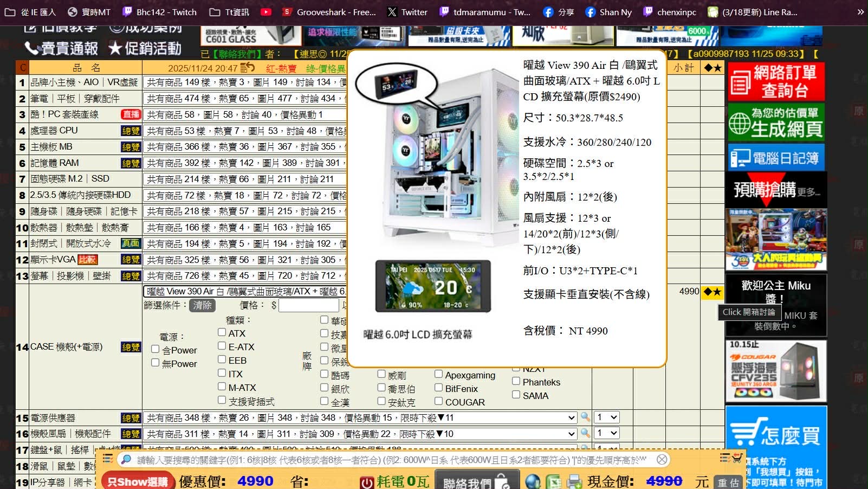Image resolution: width=868 pixels, height=489 pixels.
Task: Clear the keyword search with X icon
Action: 662,460
